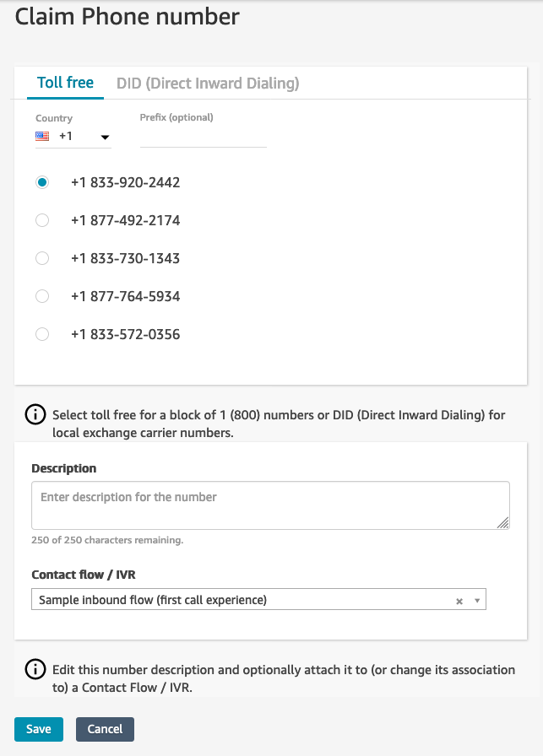Focus the Prefix (optional) input field
Viewport: 543px width, 756px height.
204,138
